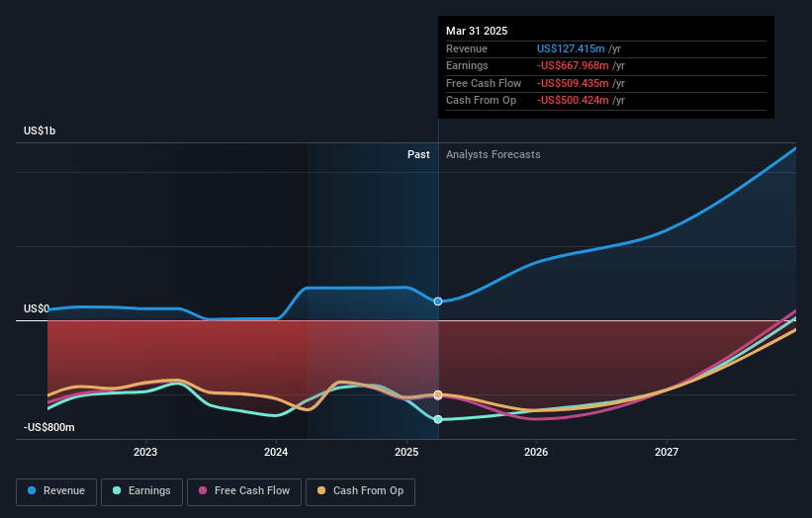The height and width of the screenshot is (518, 812).
Task: Click the -US$509.435m free cash flow value
Action: (x=573, y=83)
